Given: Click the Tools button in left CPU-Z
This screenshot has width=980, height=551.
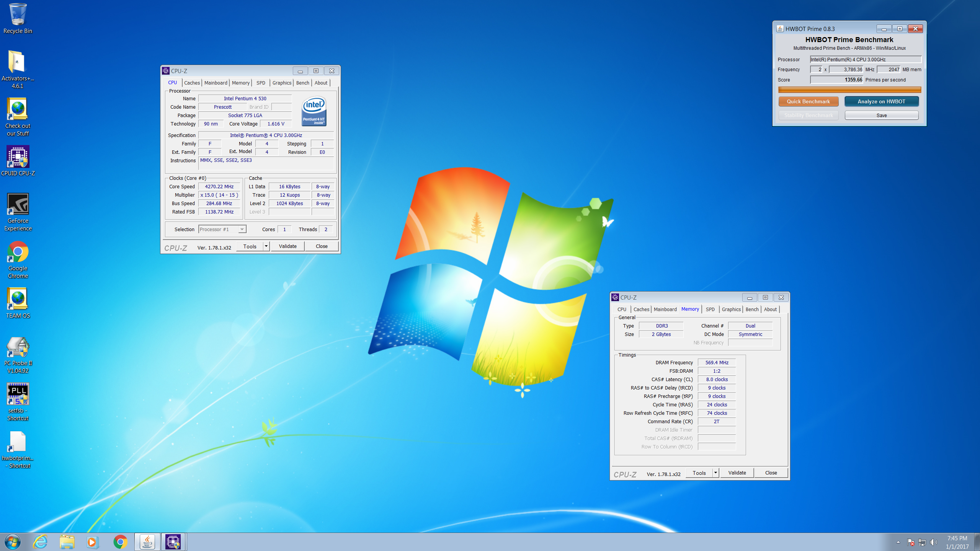Looking at the screenshot, I should (250, 246).
